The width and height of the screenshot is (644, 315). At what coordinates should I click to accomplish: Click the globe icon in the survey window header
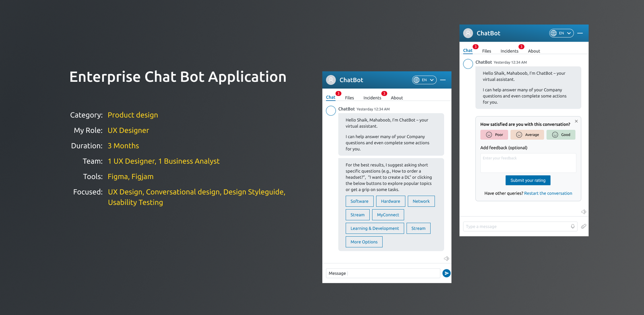(x=554, y=33)
